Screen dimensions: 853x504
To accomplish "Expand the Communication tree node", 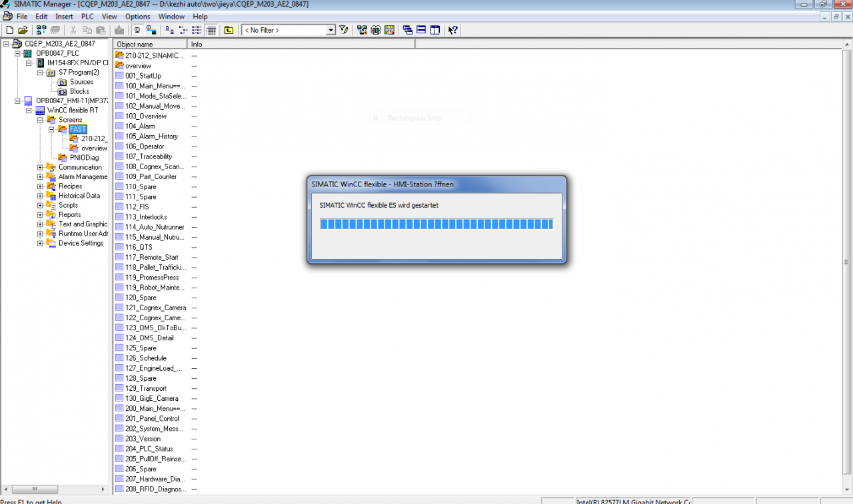I will [40, 167].
